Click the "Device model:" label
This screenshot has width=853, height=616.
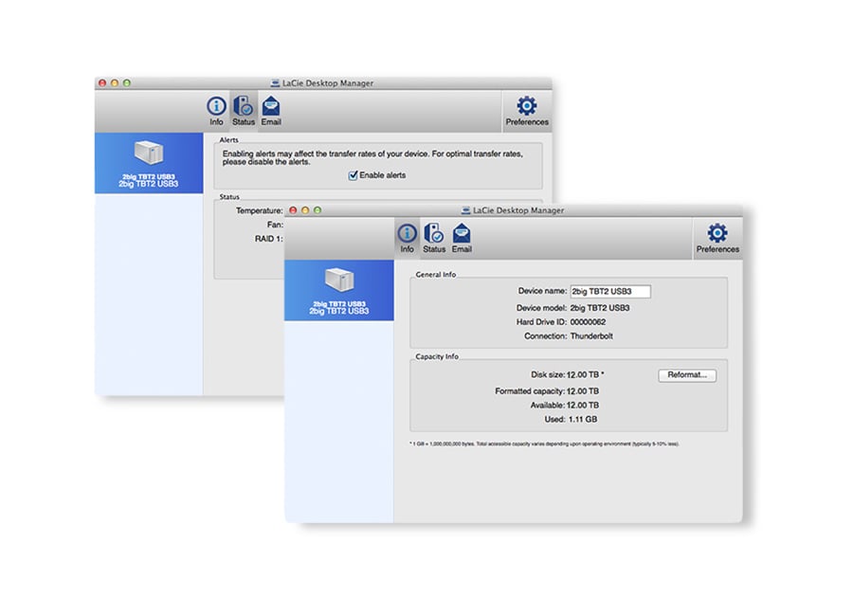541,308
